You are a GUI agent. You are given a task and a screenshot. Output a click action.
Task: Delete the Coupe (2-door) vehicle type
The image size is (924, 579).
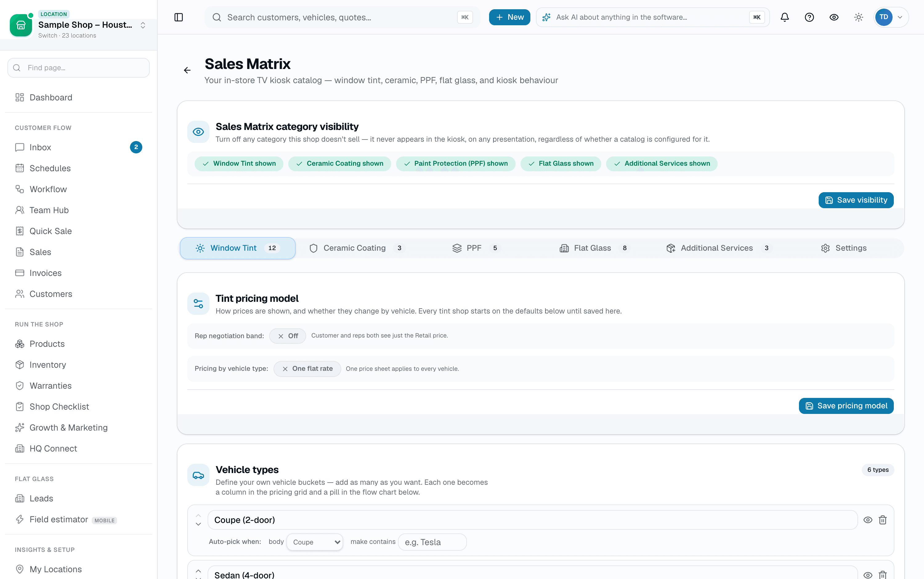click(883, 520)
